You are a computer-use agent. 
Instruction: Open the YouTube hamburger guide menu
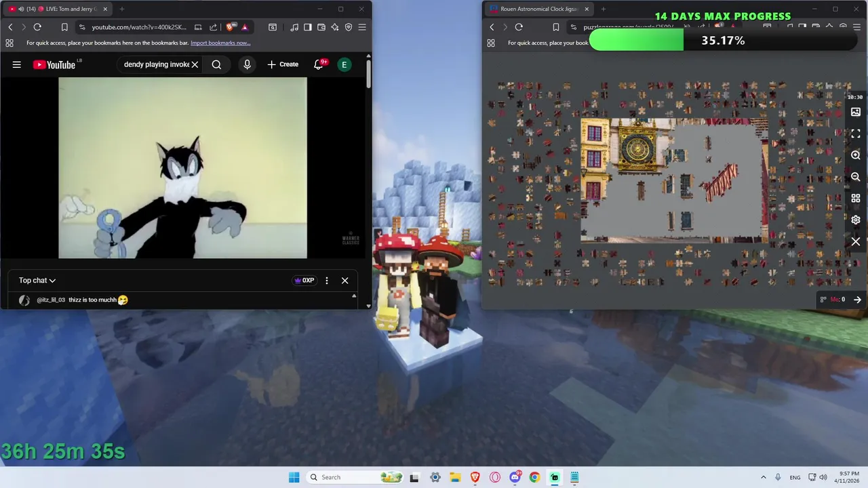coord(17,64)
